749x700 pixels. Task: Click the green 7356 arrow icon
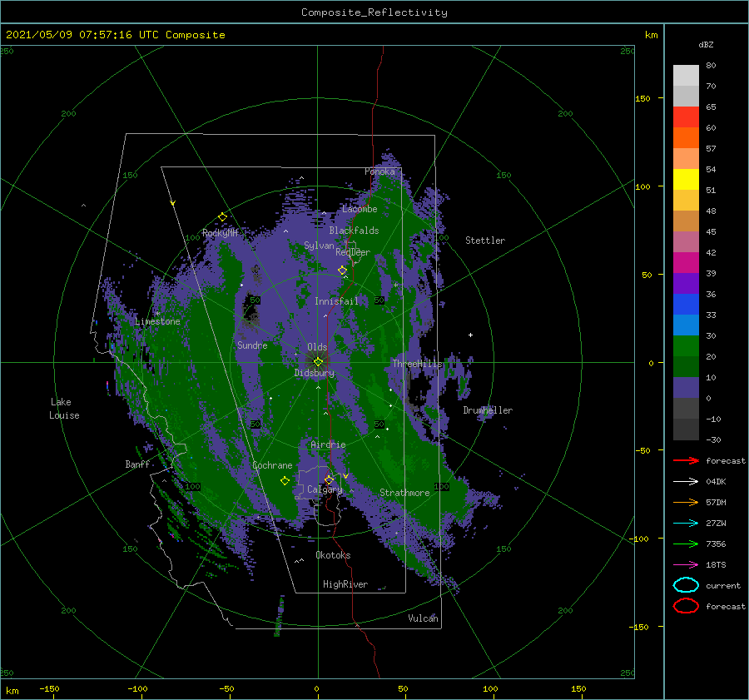point(686,544)
